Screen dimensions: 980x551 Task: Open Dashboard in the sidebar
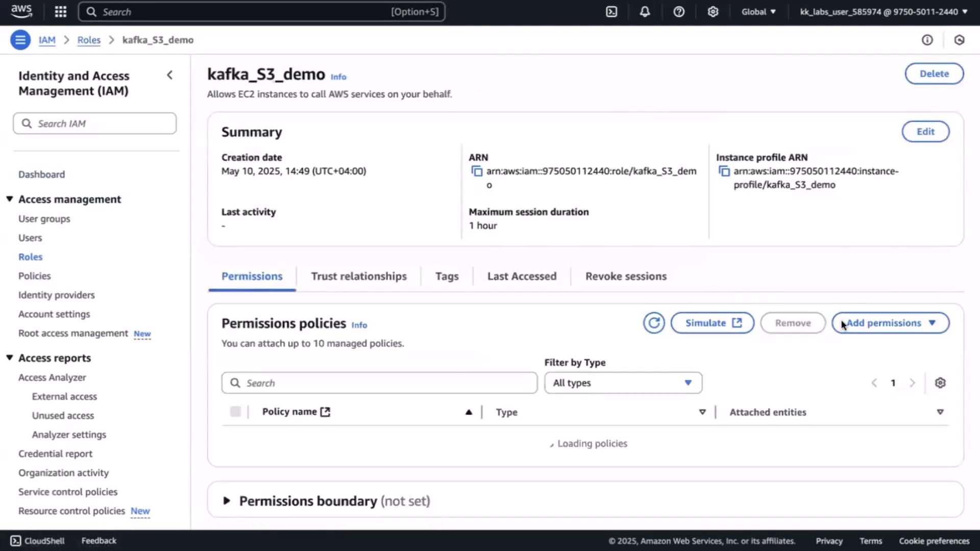pos(42,174)
